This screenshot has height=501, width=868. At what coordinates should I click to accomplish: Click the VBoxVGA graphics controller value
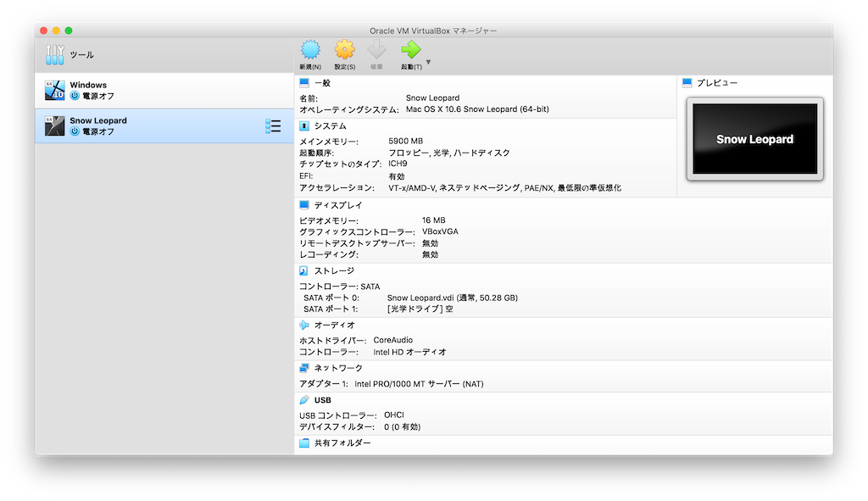(440, 231)
